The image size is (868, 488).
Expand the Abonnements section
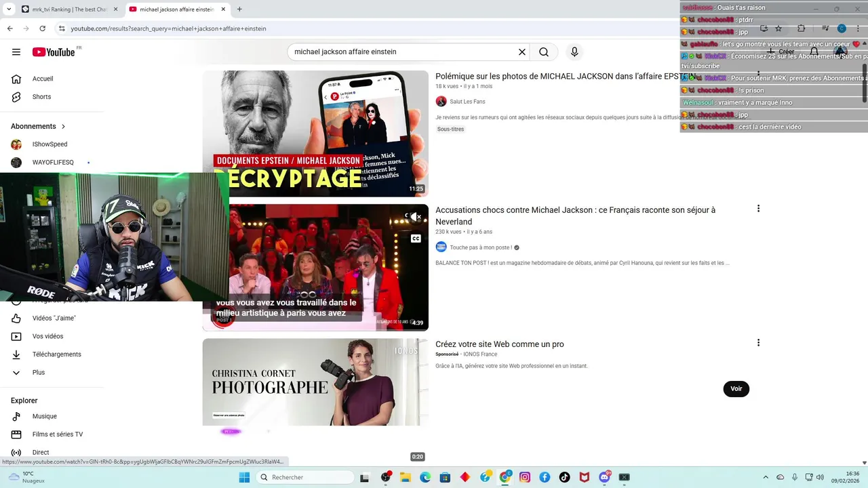click(39, 127)
